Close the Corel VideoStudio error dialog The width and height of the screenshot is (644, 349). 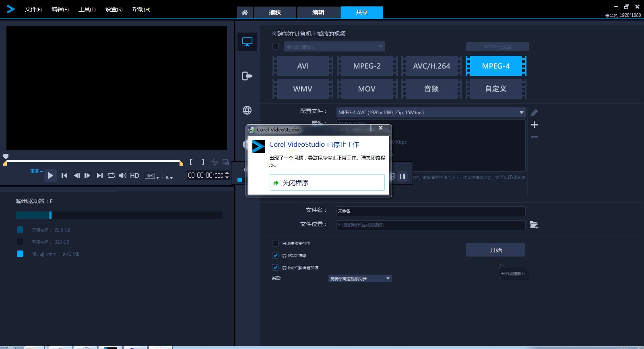coord(380,128)
